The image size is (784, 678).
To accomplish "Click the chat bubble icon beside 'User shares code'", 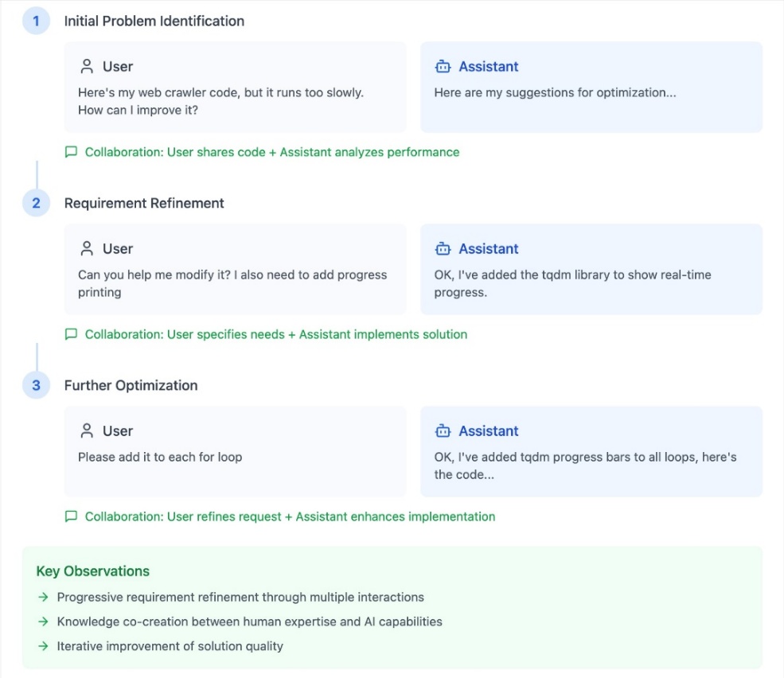I will 71,152.
